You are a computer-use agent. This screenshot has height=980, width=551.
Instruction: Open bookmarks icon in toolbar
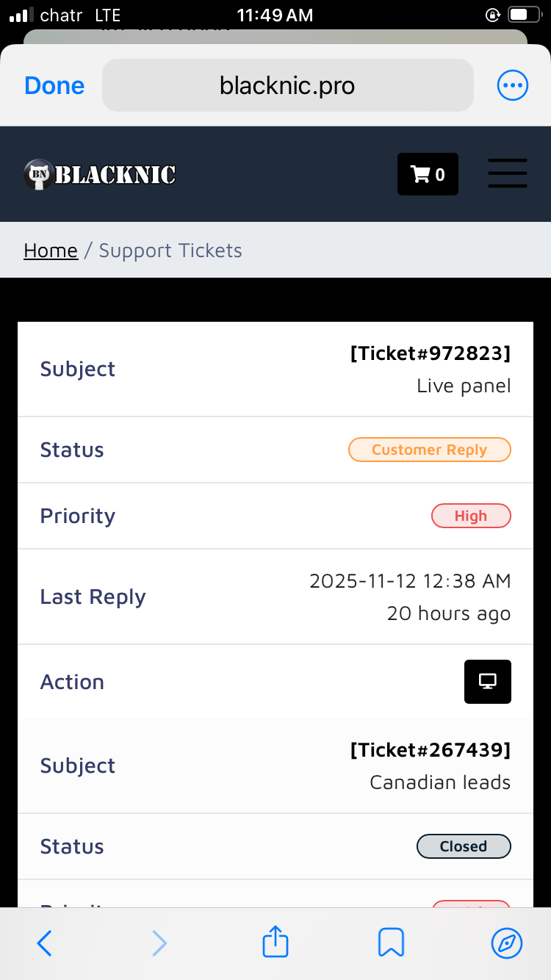click(x=391, y=943)
